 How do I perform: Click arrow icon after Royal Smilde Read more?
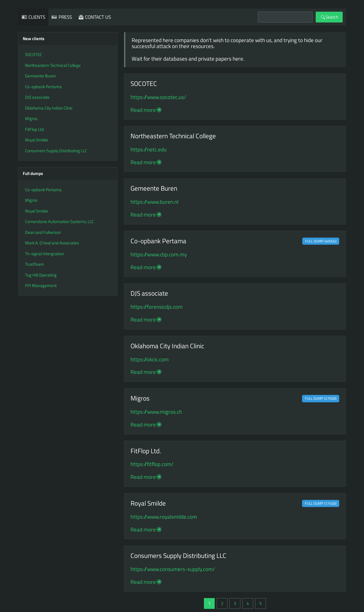point(159,529)
